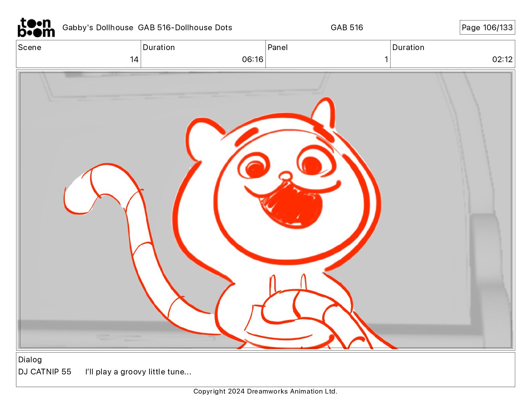Screen dimensions: 532x411
Task: Click the scene number '14'
Action: click(x=134, y=59)
